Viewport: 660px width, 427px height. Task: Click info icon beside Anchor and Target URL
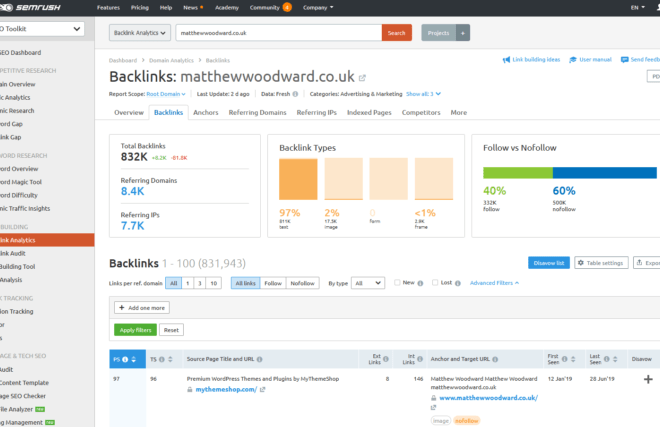click(x=495, y=359)
